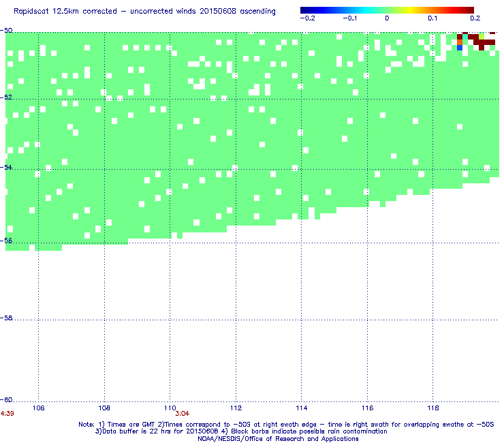Click the latitude label '-60'
Viewport: 504px width, 443px height.
pyautogui.click(x=6, y=399)
